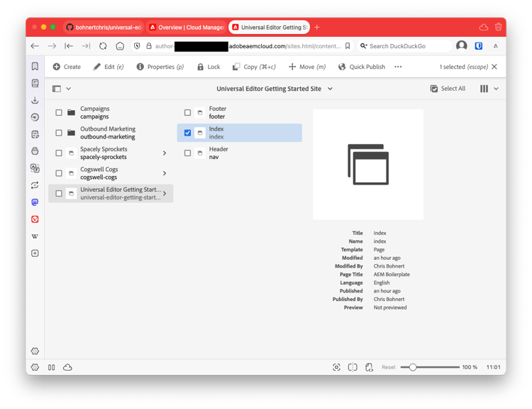Reload the current page

[x=103, y=46]
